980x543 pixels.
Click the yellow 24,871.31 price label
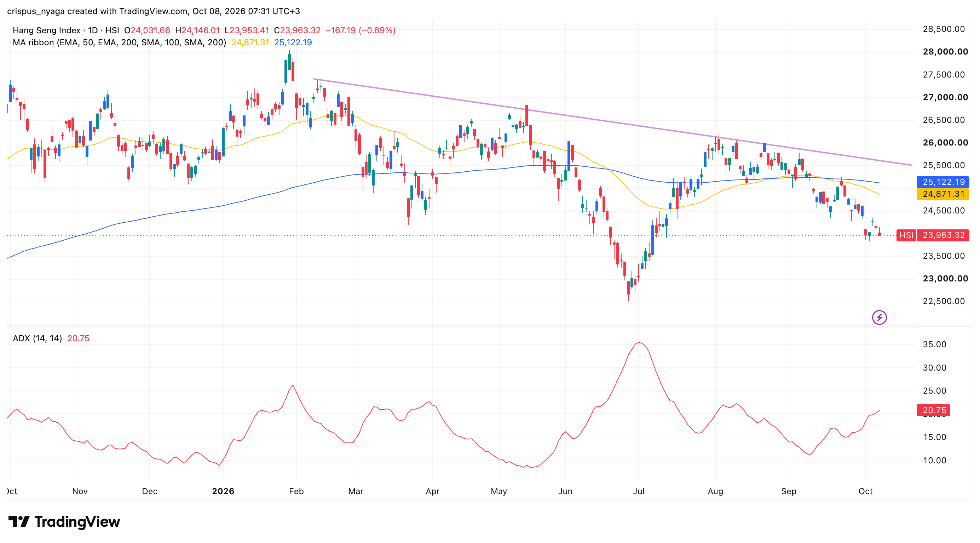[944, 194]
